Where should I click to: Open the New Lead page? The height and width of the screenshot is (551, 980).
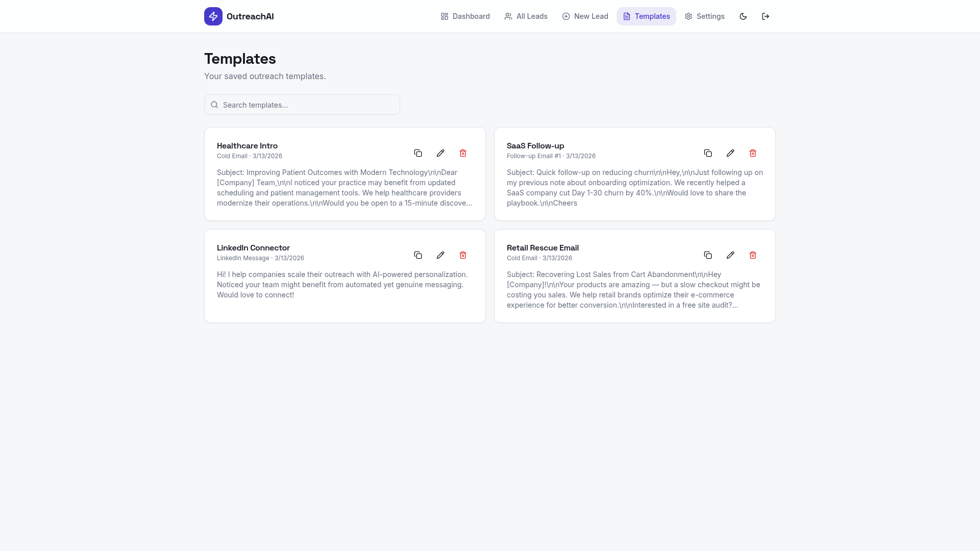pyautogui.click(x=585, y=16)
